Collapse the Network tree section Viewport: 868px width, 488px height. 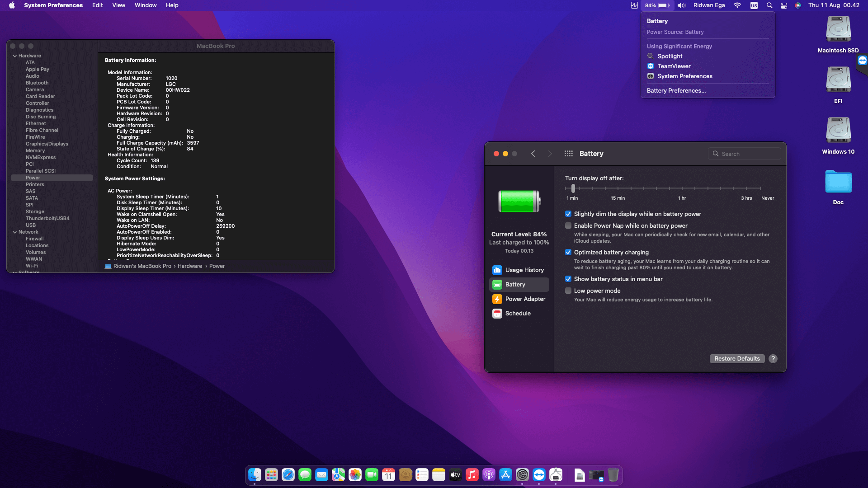(15, 232)
